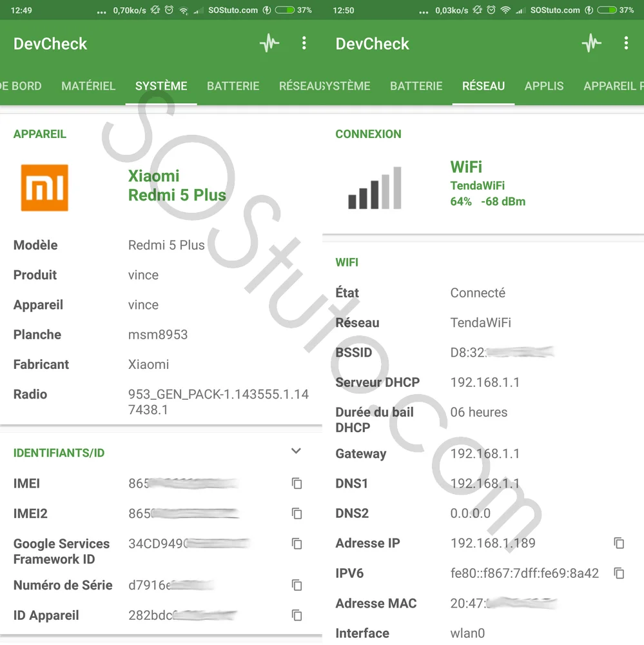
Task: Open the RÉSEAU tab
Action: [483, 86]
